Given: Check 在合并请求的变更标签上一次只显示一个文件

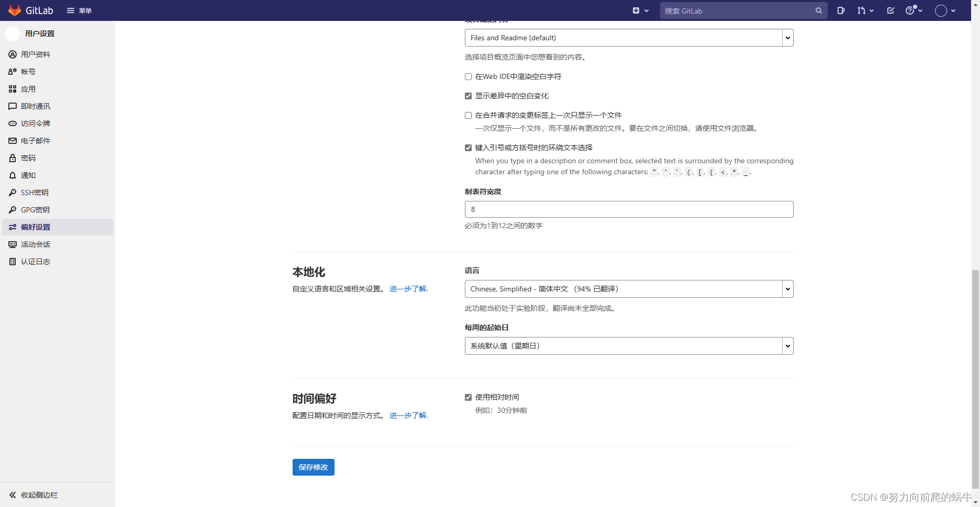Looking at the screenshot, I should click(468, 116).
